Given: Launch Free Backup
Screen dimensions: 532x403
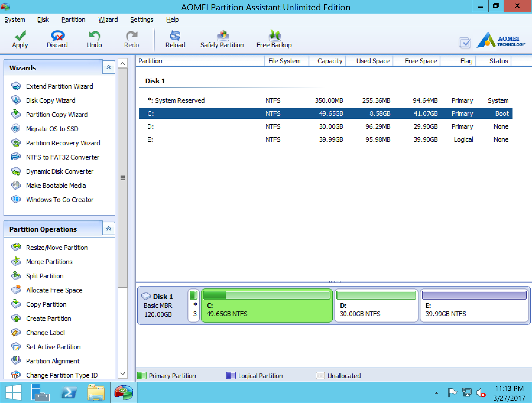Looking at the screenshot, I should 274,39.
